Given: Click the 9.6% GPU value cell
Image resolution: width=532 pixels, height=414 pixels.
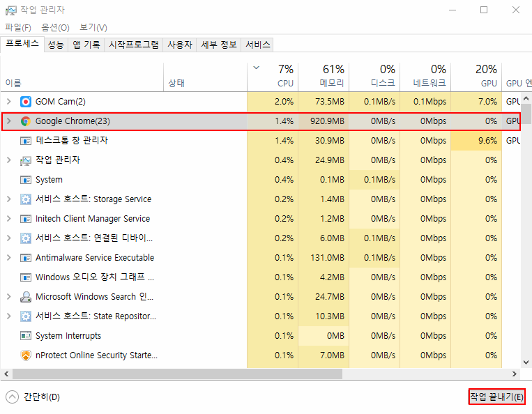Looking at the screenshot, I should [476, 141].
